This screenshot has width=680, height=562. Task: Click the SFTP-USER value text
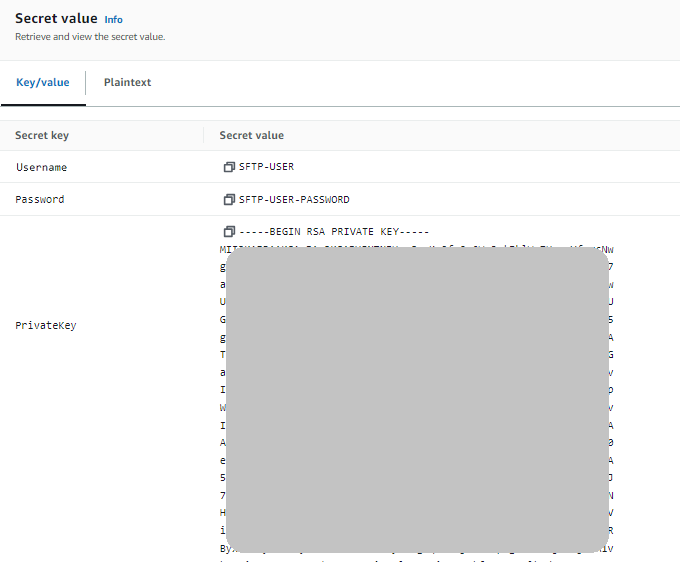pos(266,167)
